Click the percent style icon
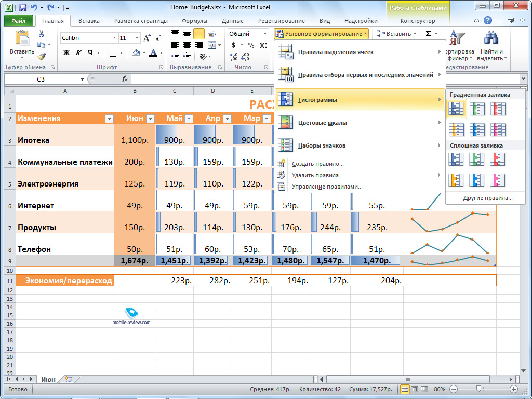This screenshot has height=399, width=532. [251, 46]
